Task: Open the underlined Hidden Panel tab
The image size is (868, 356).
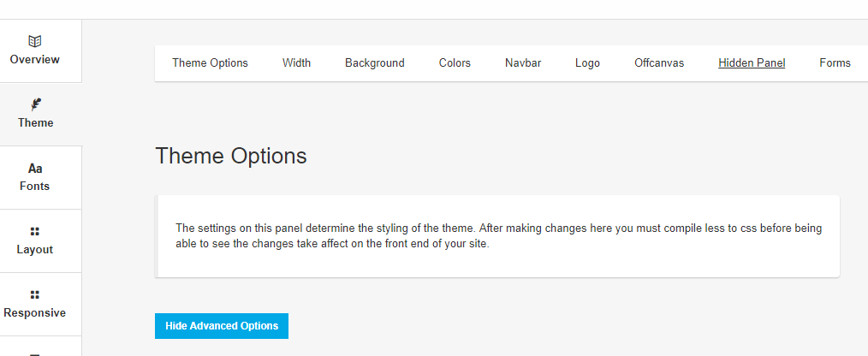Action: (752, 63)
